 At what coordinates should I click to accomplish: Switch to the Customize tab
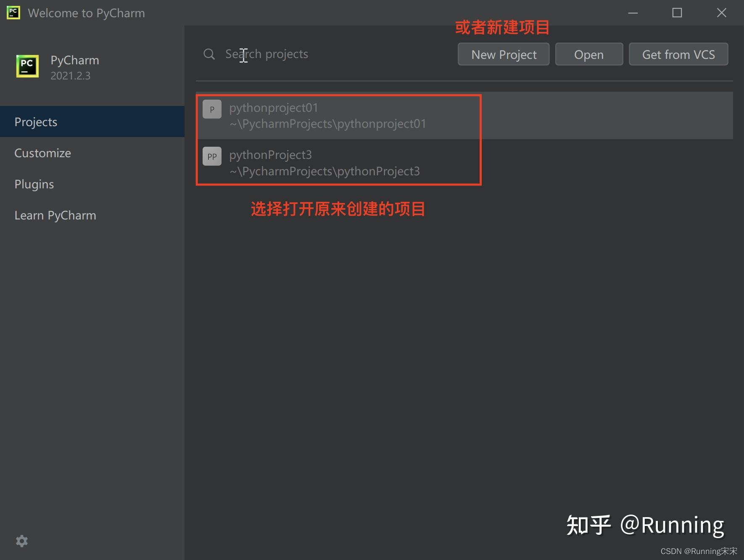click(92, 153)
